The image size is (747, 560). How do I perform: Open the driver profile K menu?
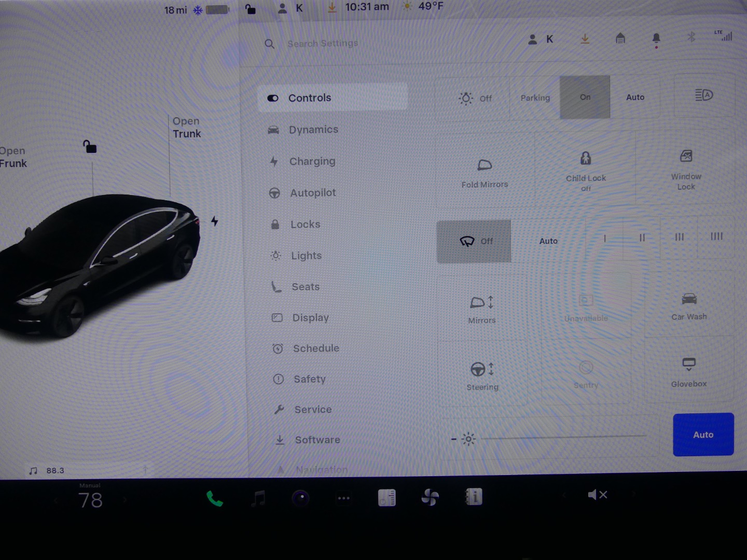point(541,39)
